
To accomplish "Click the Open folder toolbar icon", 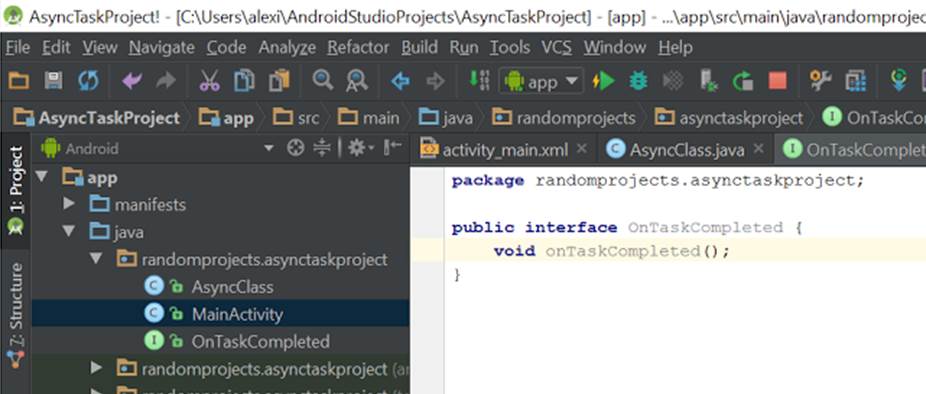I will coord(19,80).
